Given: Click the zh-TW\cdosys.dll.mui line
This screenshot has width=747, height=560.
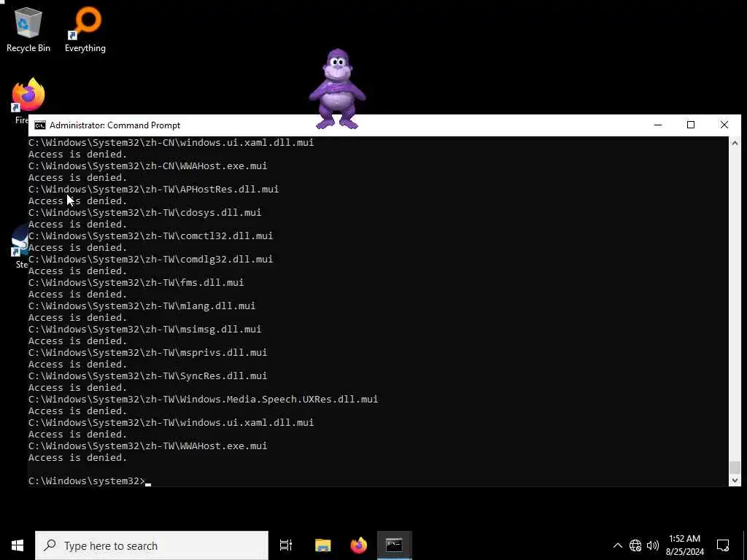Looking at the screenshot, I should [145, 212].
